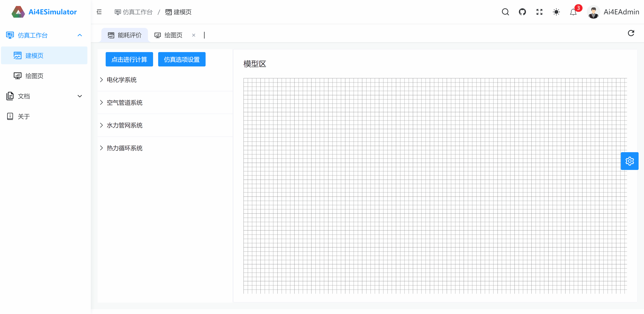
Task: Close the 绘图页 tab
Action: (194, 35)
